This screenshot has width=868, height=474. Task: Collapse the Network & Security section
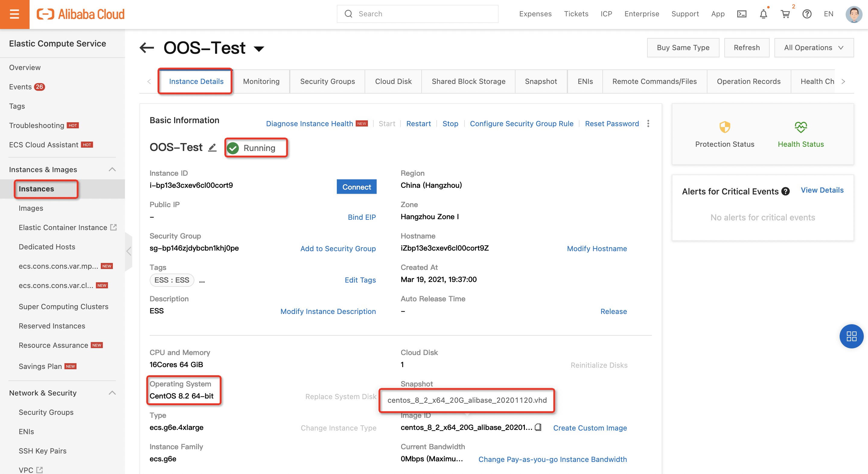coord(112,393)
